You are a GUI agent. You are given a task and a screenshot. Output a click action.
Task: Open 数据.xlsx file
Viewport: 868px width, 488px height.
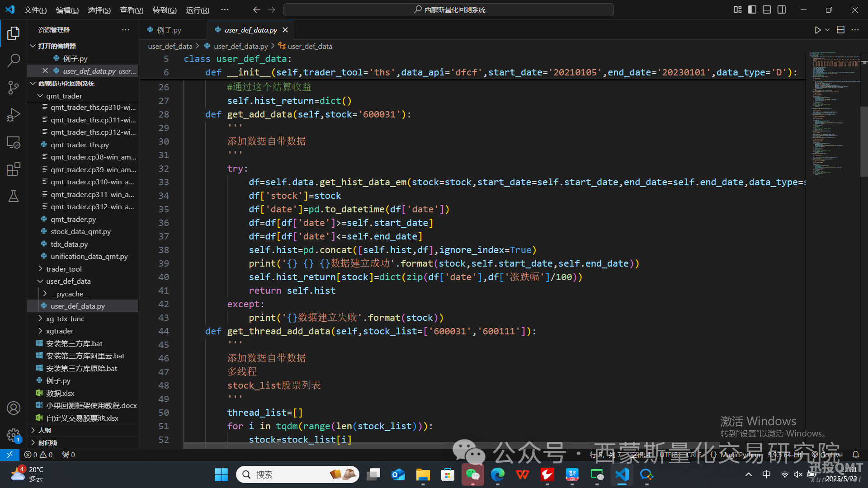click(x=60, y=393)
